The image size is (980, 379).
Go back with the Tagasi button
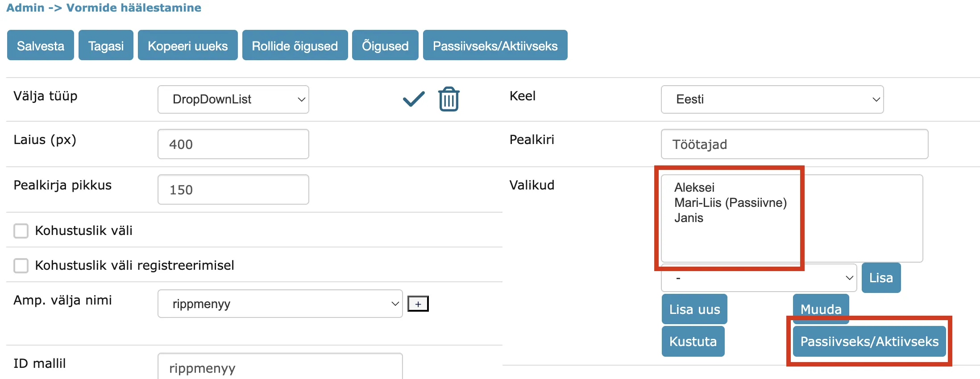[x=106, y=45]
